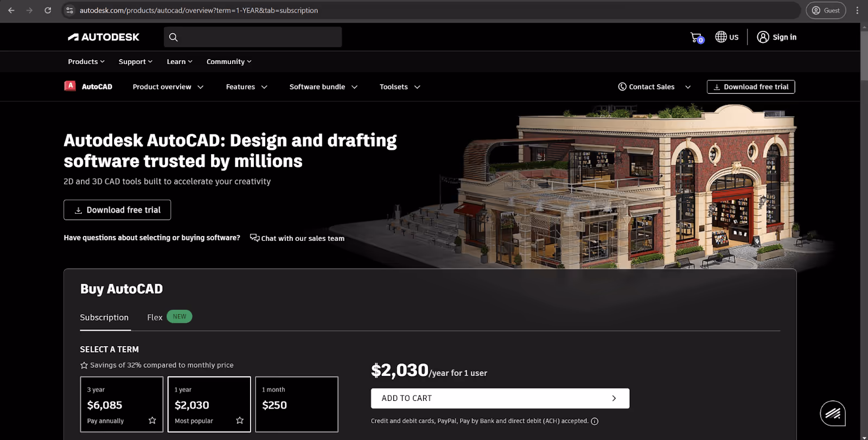Click the Autodesk logo
Screen dimensions: 868x440
coord(104,37)
